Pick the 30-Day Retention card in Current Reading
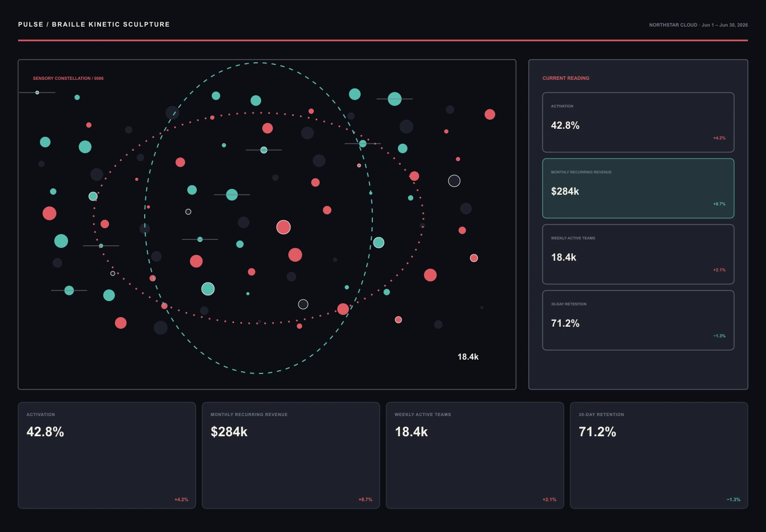 [638, 320]
